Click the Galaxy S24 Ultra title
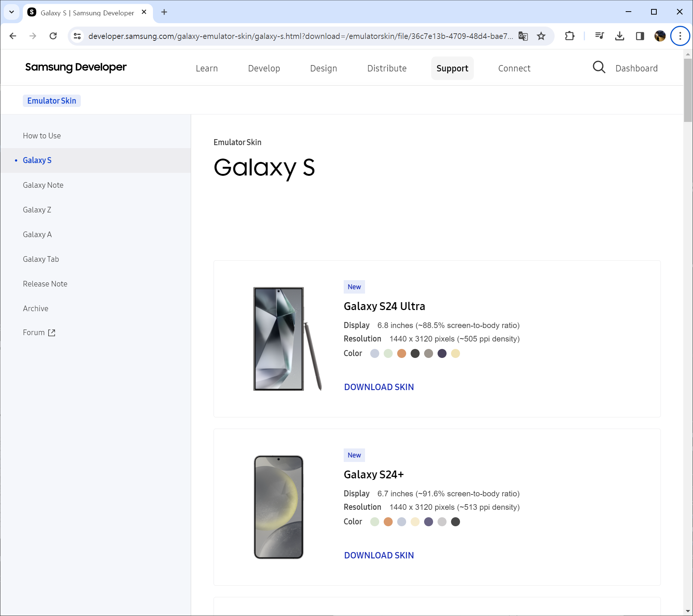 tap(384, 306)
